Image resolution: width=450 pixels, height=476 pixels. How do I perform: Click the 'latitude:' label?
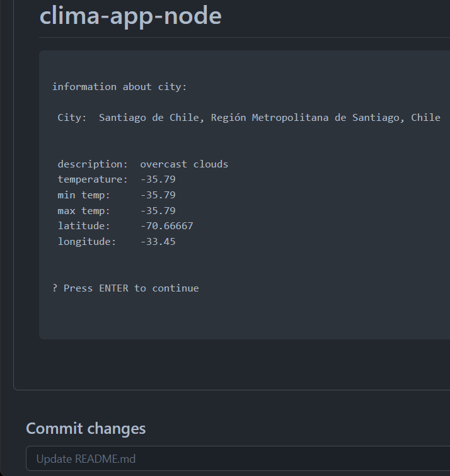pos(84,226)
